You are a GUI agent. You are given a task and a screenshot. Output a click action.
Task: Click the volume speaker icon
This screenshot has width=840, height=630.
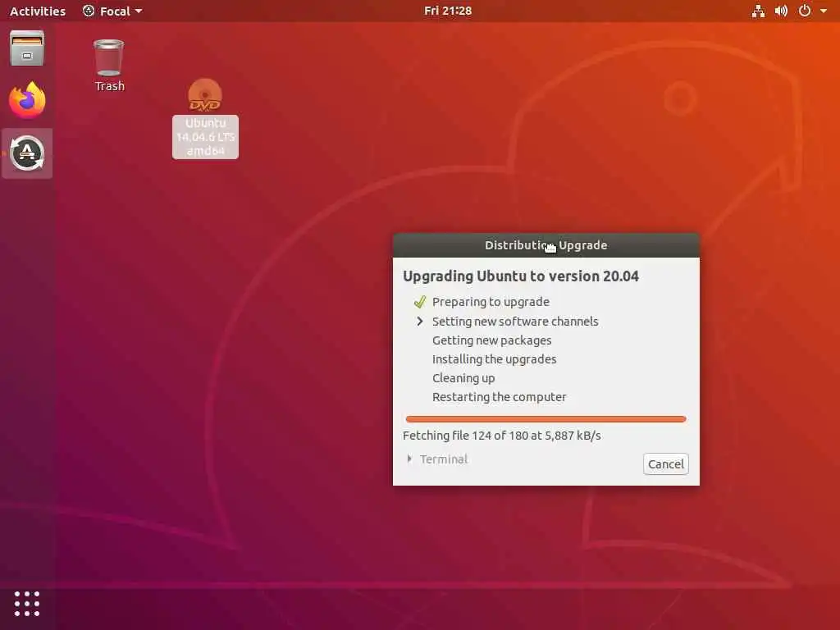click(781, 11)
